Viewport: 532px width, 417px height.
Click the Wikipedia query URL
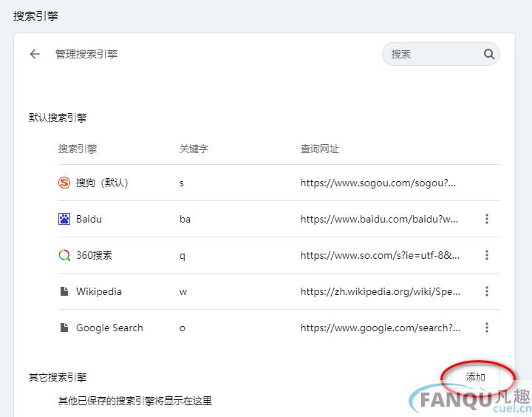click(380, 291)
